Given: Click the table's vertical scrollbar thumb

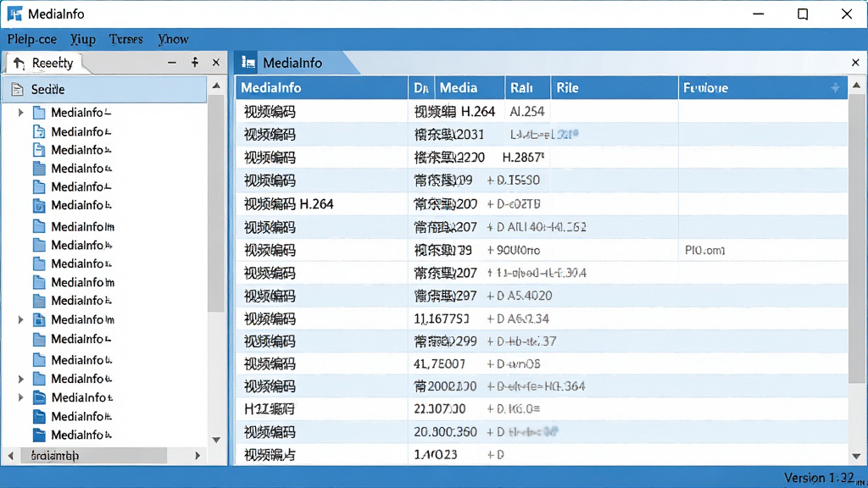Looking at the screenshot, I should (x=856, y=238).
